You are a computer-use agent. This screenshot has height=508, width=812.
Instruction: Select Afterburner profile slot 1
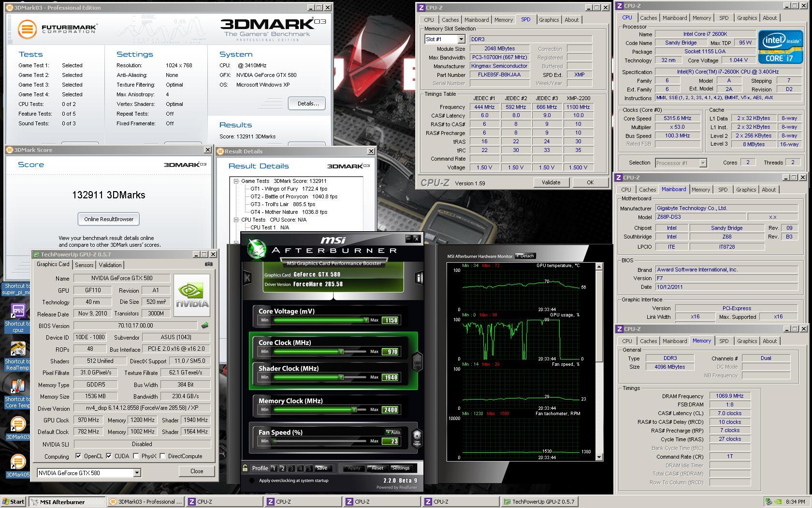(274, 468)
